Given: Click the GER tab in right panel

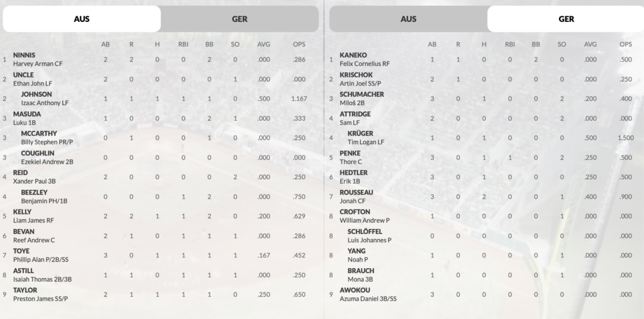Looking at the screenshot, I should pyautogui.click(x=566, y=19).
